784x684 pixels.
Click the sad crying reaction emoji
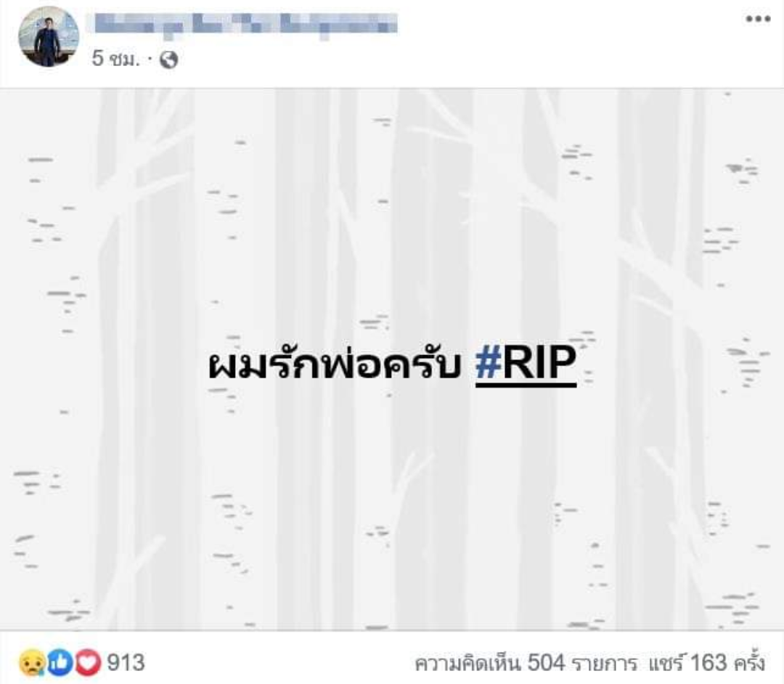tap(31, 663)
